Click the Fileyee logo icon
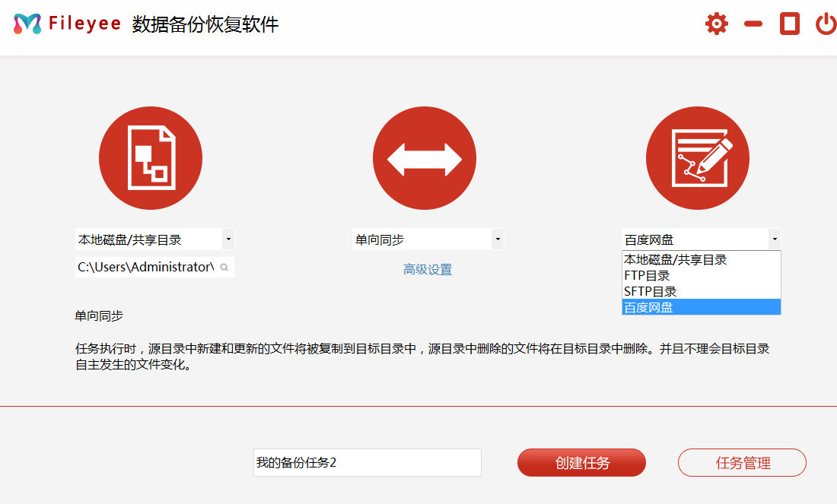The image size is (837, 504). 27,24
